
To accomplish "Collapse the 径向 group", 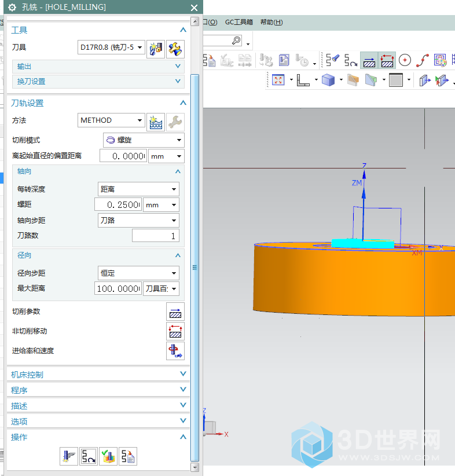I will tap(178, 255).
